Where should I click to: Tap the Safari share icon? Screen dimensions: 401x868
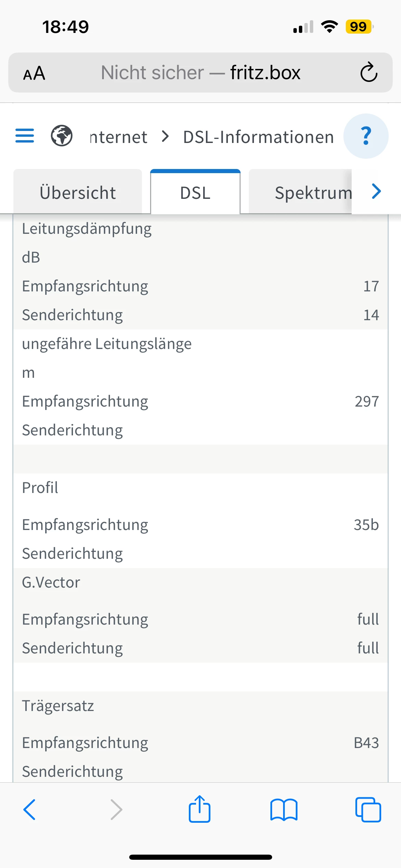[199, 809]
